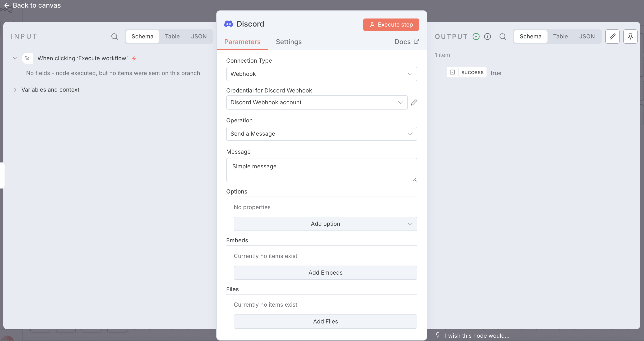Screen dimensions: 644x341
Task: Click the output panel search icon
Action: coord(502,37)
